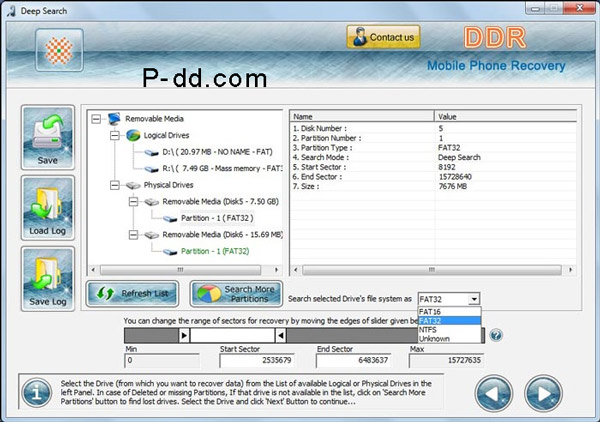The width and height of the screenshot is (600, 422).
Task: Select the '1. Disk Number :' row
Action: point(433,129)
